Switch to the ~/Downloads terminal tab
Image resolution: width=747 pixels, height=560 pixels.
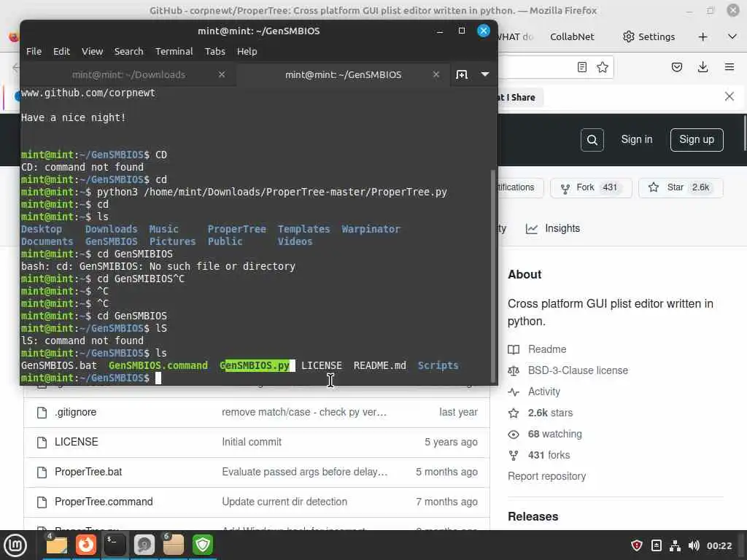(128, 75)
